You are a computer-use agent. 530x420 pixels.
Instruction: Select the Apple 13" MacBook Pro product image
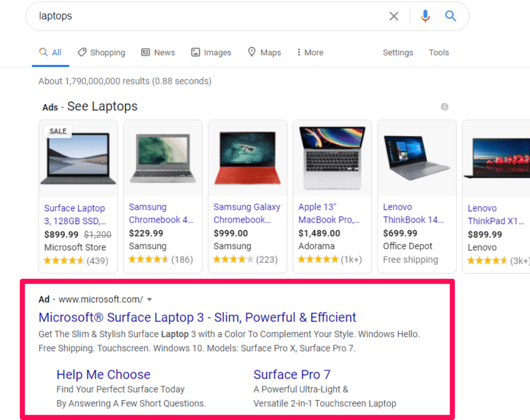coord(332,158)
